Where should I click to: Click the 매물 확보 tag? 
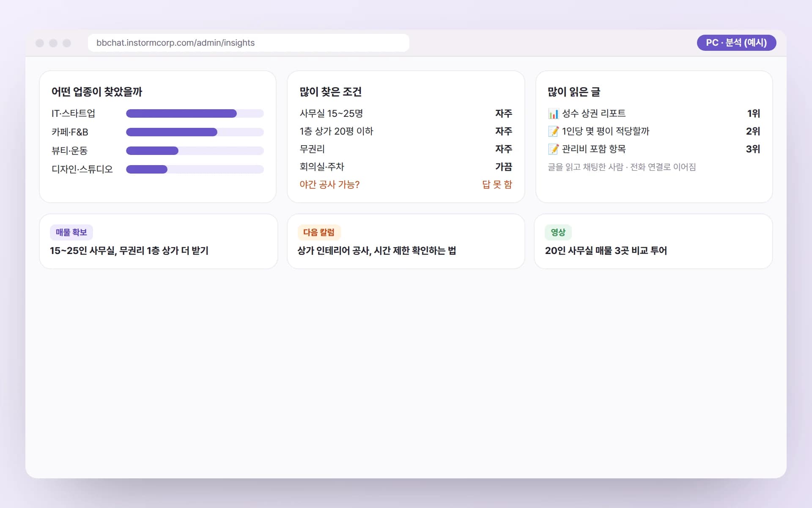[71, 232]
